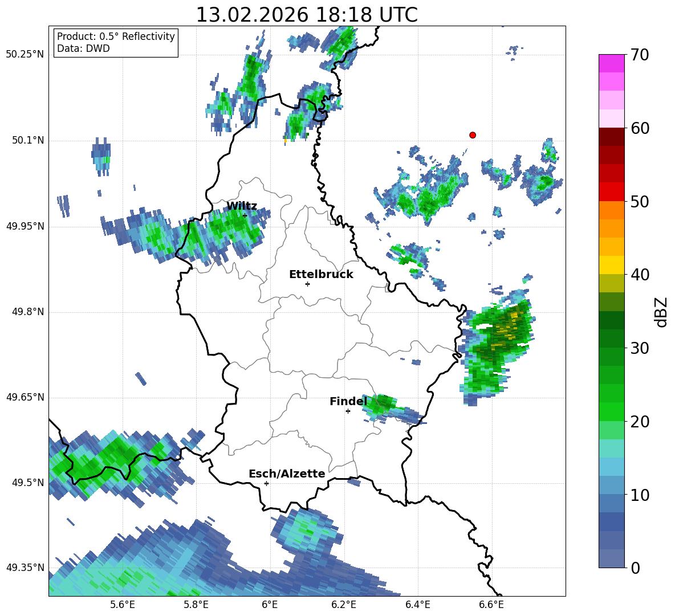Click the rain echo south of Esch/Alzette

coord(308,531)
